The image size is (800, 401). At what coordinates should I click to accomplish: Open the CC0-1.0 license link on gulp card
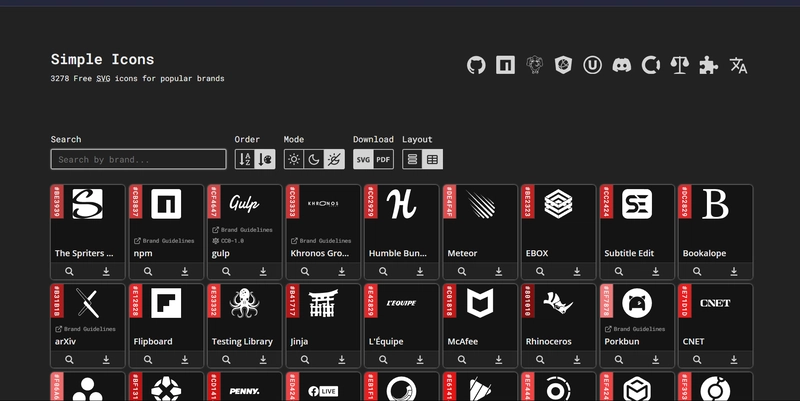point(228,241)
